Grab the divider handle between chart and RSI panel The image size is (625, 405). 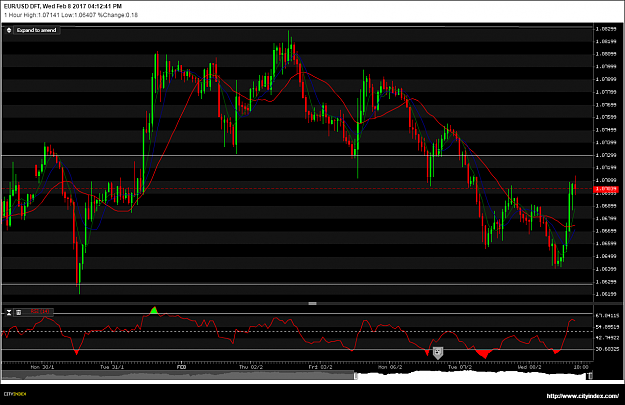(x=312, y=304)
